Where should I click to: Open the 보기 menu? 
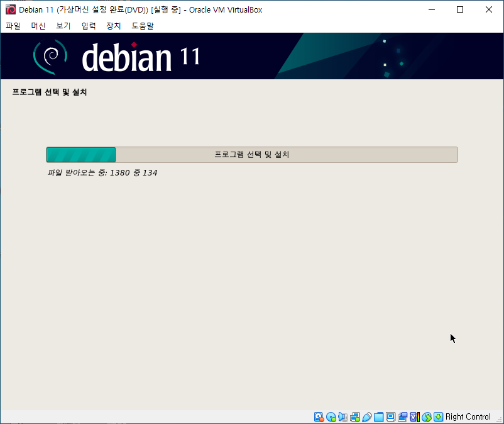[x=63, y=26]
